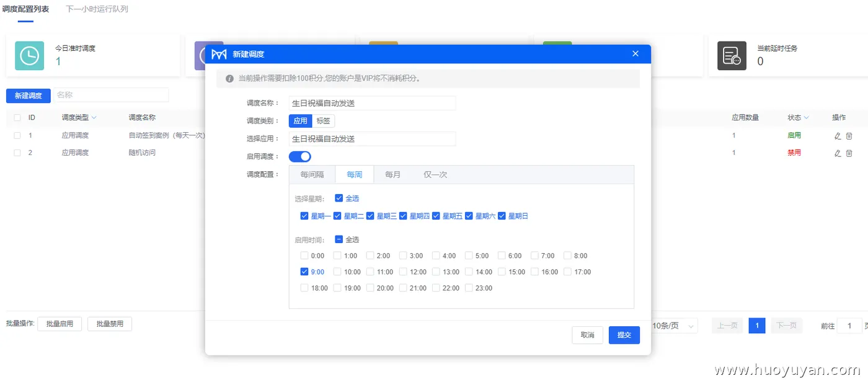Click the 提交 button

(624, 335)
